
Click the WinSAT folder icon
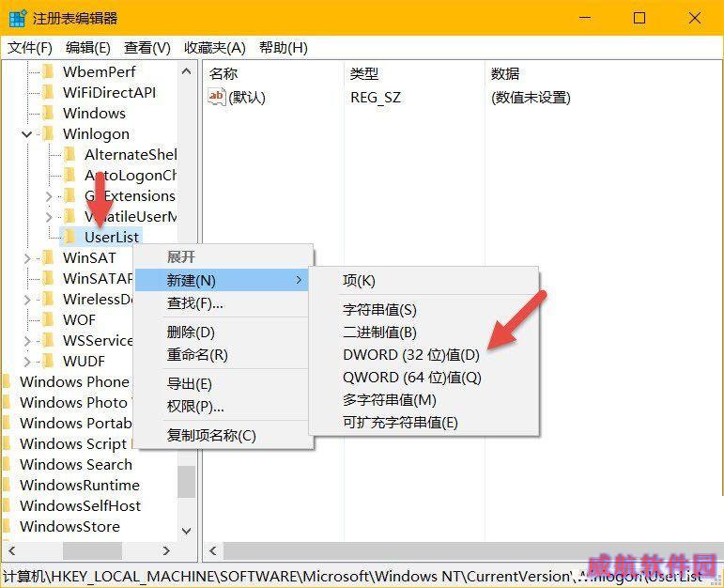tap(48, 257)
